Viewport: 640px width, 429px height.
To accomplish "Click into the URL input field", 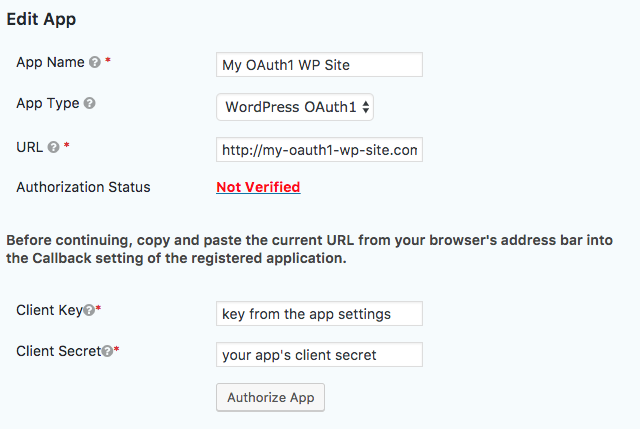I will point(319,150).
